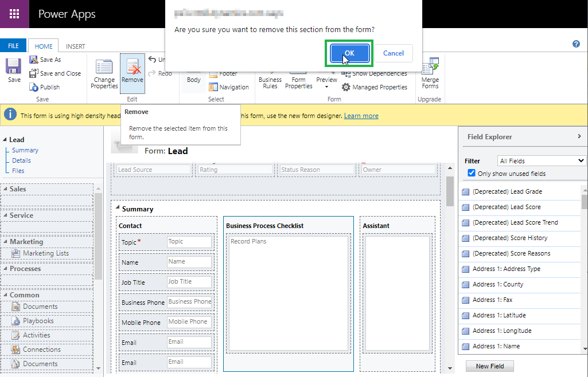Viewport: 588px width, 377px height.
Task: Click Save and Close
Action: tap(55, 73)
